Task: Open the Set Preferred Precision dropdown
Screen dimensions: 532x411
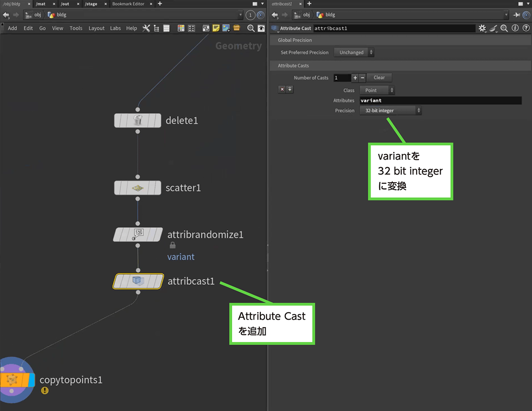Action: click(354, 52)
